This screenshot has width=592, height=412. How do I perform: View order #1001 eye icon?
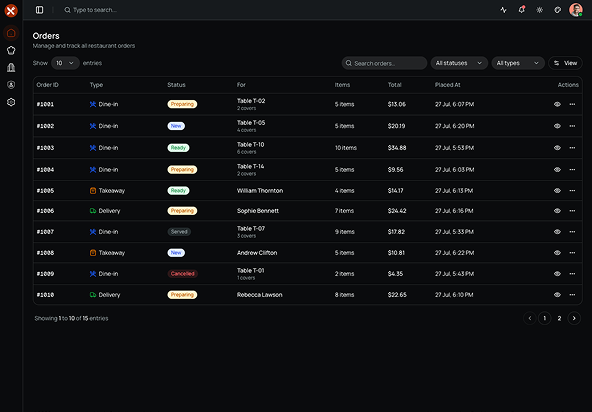tap(557, 104)
